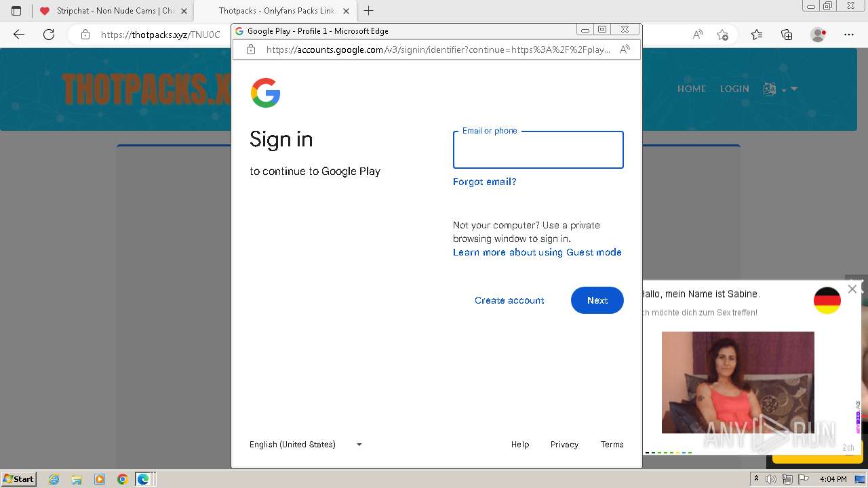
Task: Click the volume speaker tray icon
Action: pyautogui.click(x=772, y=479)
